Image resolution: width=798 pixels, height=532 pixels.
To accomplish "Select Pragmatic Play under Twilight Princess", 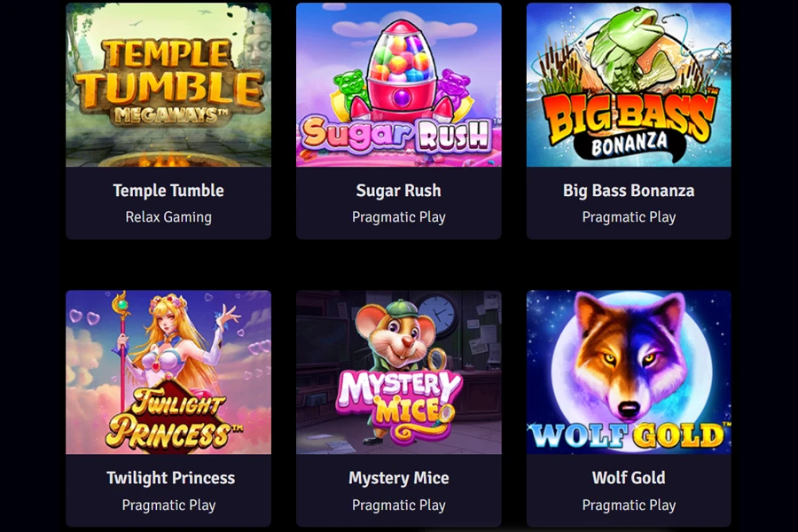I will click(168, 505).
